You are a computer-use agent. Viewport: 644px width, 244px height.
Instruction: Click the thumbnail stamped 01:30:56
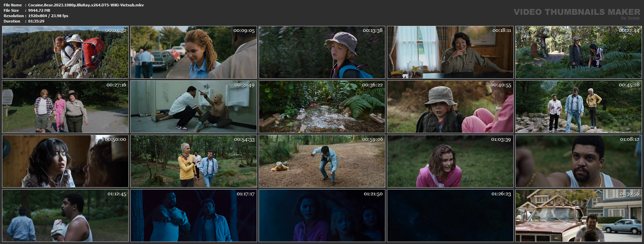pos(578,216)
